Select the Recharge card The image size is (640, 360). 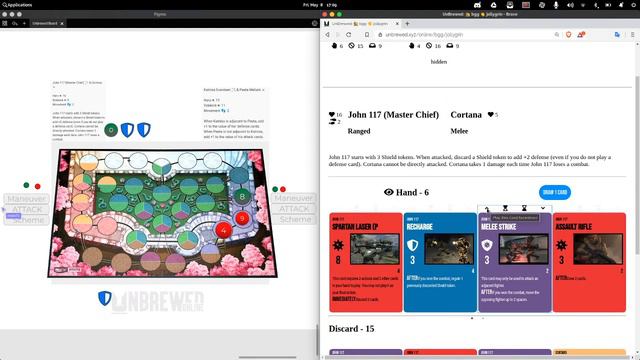pyautogui.click(x=440, y=262)
